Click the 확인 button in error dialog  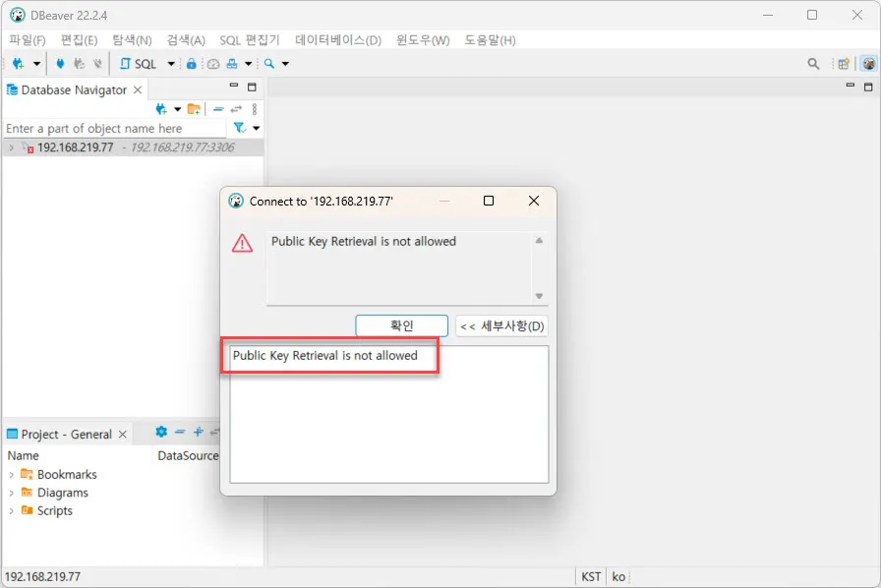click(401, 325)
